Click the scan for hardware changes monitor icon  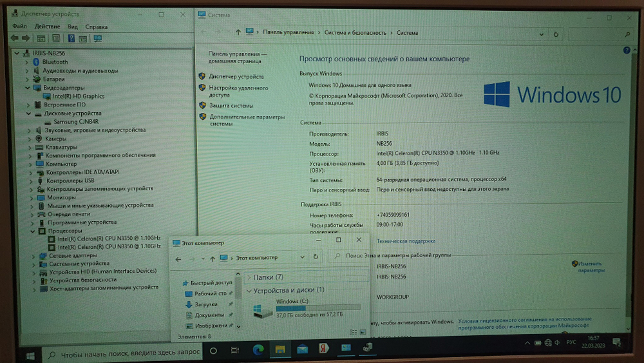point(98,39)
